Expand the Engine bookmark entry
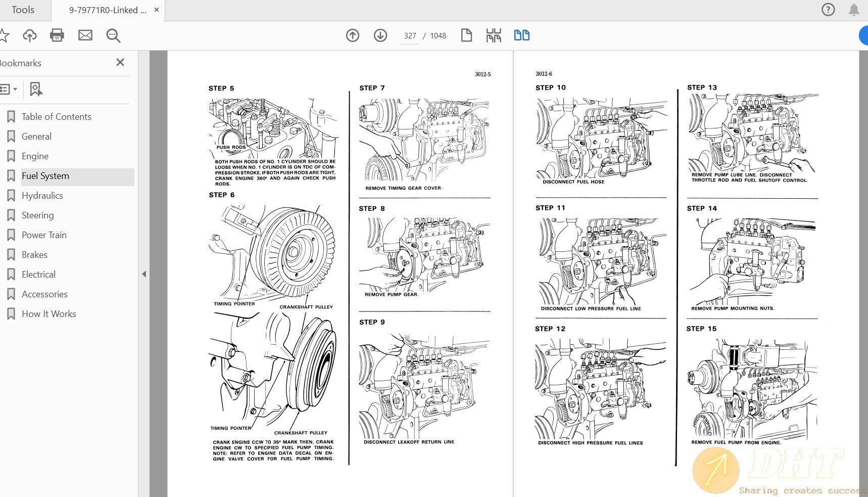The width and height of the screenshot is (868, 497). pos(35,156)
